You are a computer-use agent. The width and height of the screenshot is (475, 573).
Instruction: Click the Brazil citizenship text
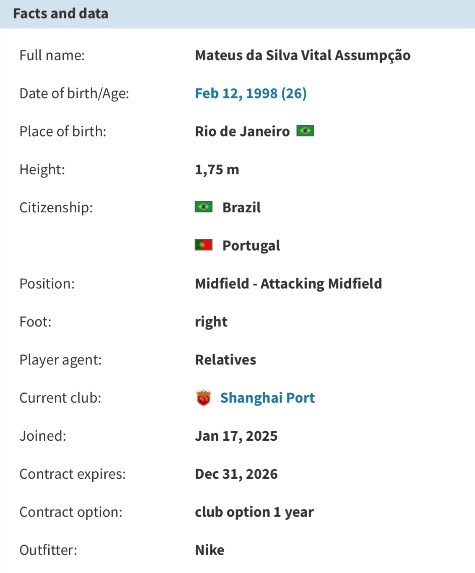click(242, 207)
